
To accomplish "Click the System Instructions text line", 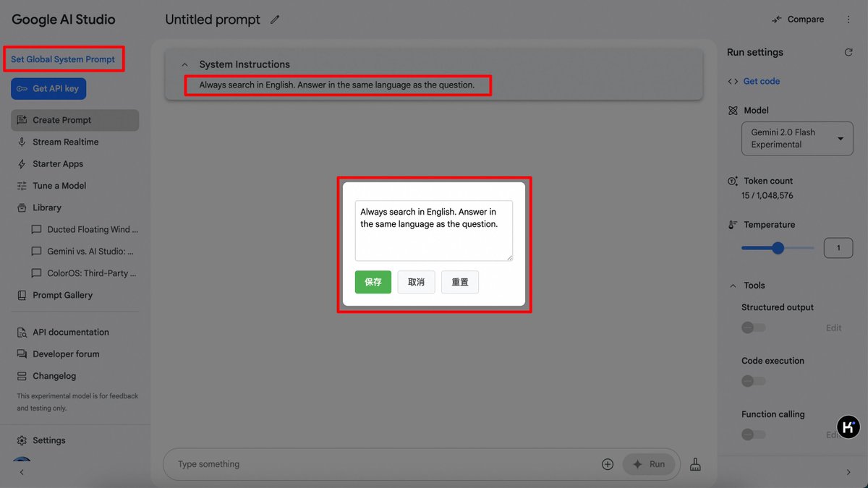I will pos(337,85).
